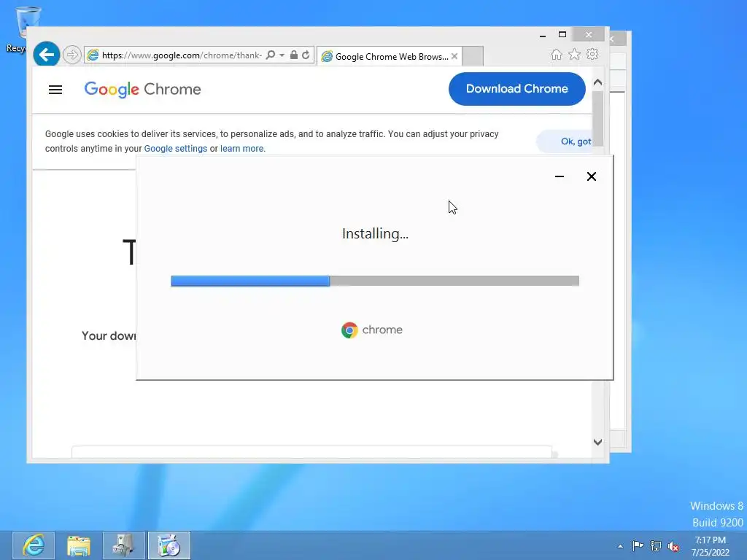Close the Google Chrome Web Browser tab
747x560 pixels.
click(x=454, y=56)
